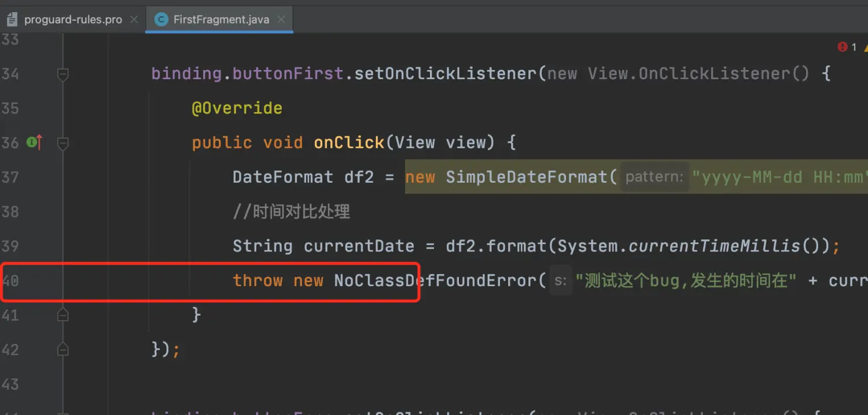The image size is (868, 415).
Task: Click line number 39 in the gutter
Action: click(x=10, y=246)
